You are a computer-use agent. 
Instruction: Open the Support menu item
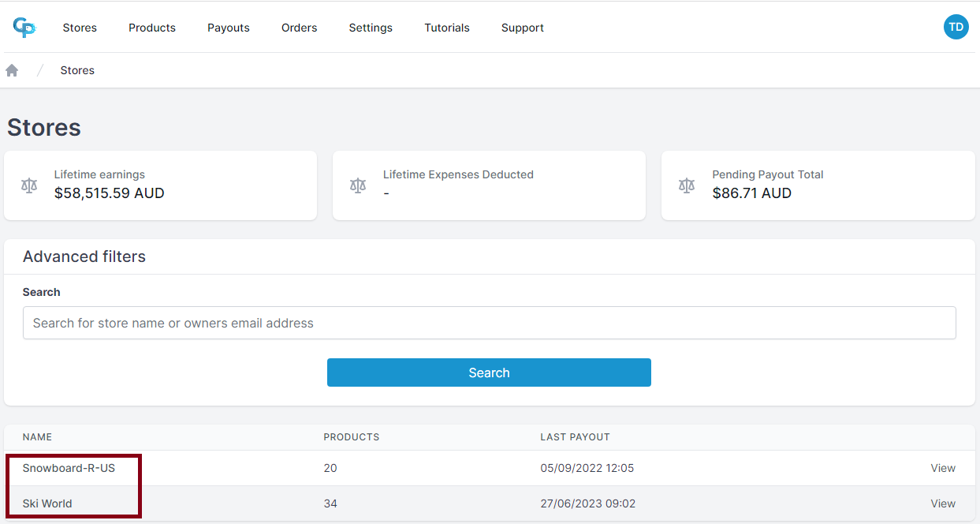(x=523, y=28)
